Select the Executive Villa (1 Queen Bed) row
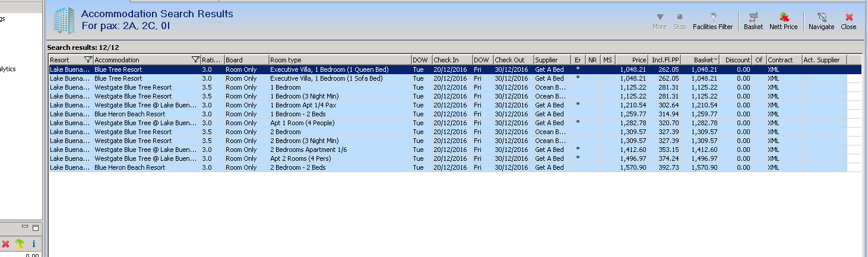The image size is (868, 257). 455,69
